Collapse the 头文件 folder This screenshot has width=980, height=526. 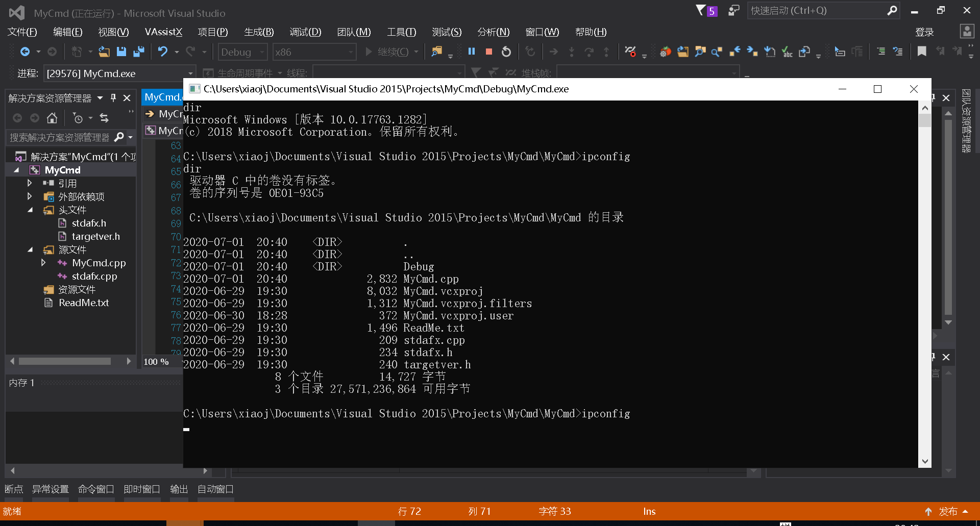[30, 210]
